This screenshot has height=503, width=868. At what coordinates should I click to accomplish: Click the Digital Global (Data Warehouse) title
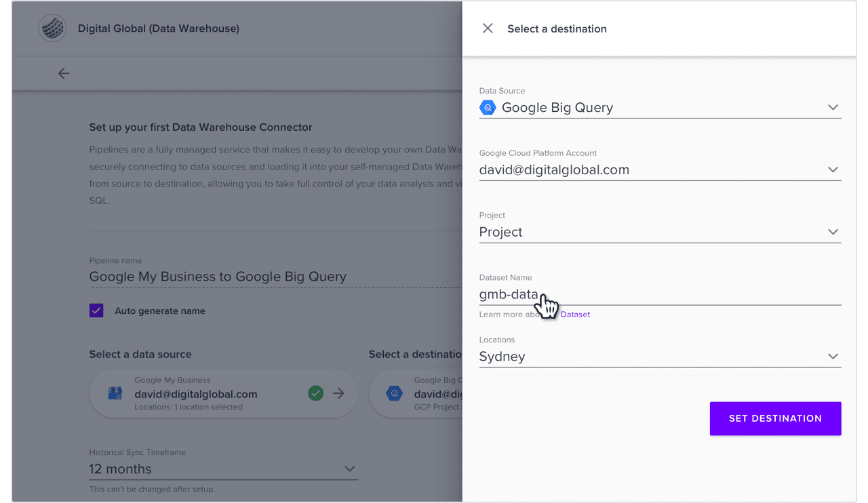pyautogui.click(x=159, y=28)
